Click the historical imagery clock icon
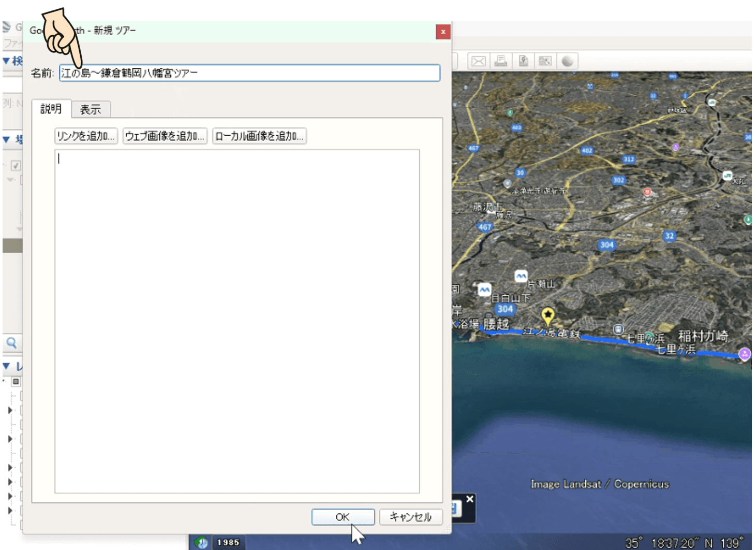The image size is (756, 550). click(201, 542)
